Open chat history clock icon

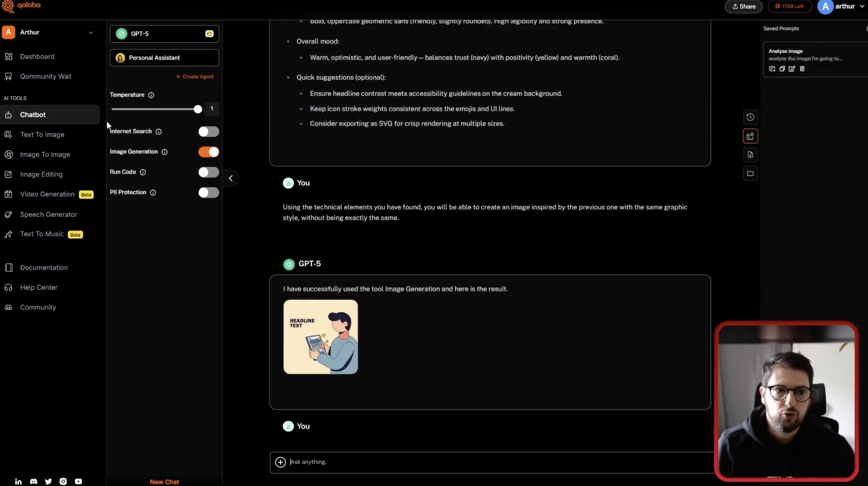[750, 117]
